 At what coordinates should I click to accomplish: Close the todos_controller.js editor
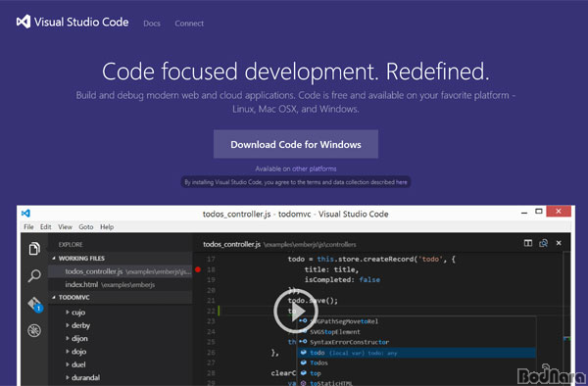tap(559, 243)
